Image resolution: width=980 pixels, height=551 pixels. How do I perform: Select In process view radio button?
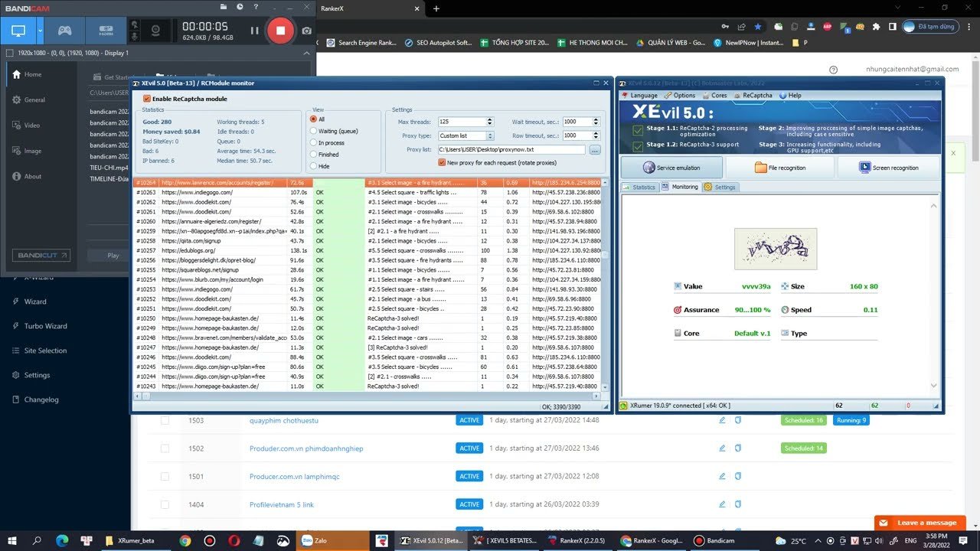[313, 143]
